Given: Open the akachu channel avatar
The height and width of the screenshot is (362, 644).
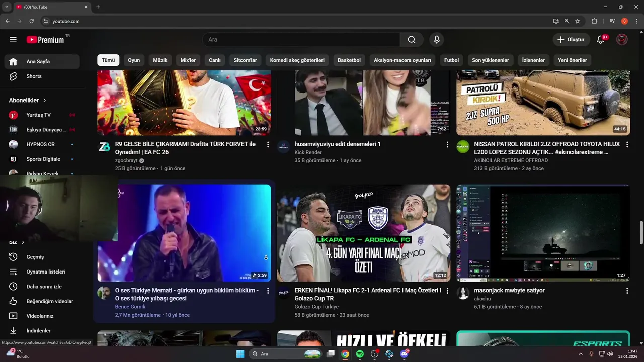Looking at the screenshot, I should pos(463,293).
